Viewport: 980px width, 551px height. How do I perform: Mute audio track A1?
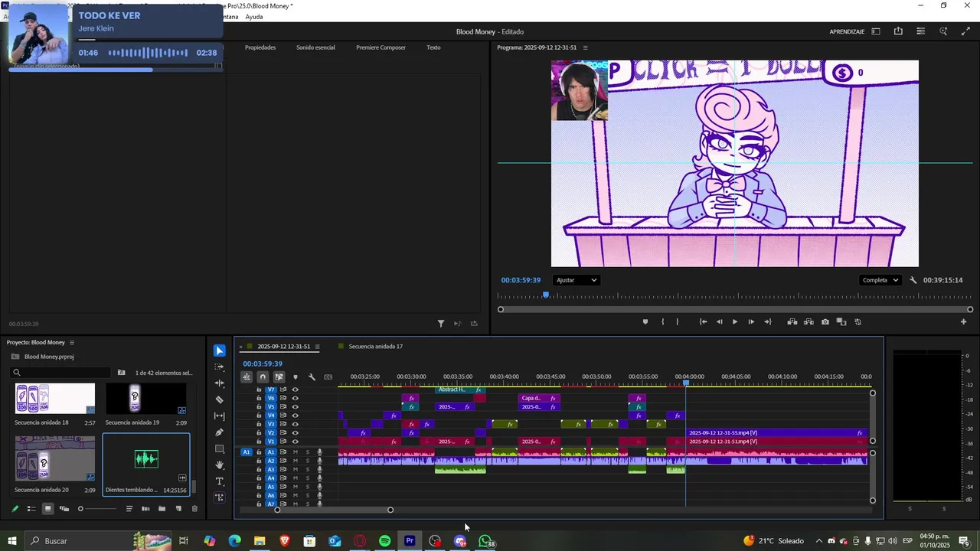click(x=295, y=452)
